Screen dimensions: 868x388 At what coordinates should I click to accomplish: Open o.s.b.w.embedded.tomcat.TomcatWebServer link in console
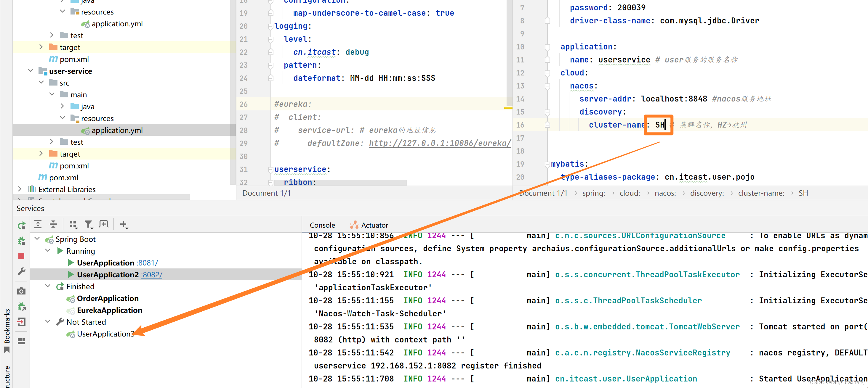pos(647,326)
